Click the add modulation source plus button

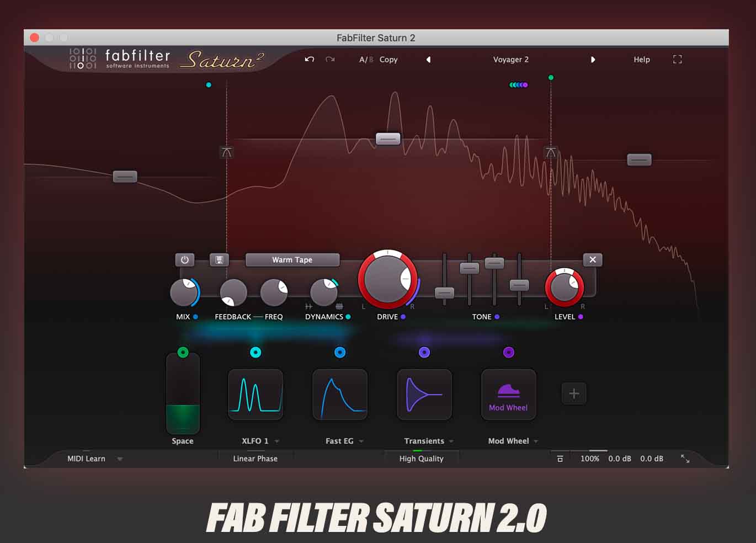point(574,393)
